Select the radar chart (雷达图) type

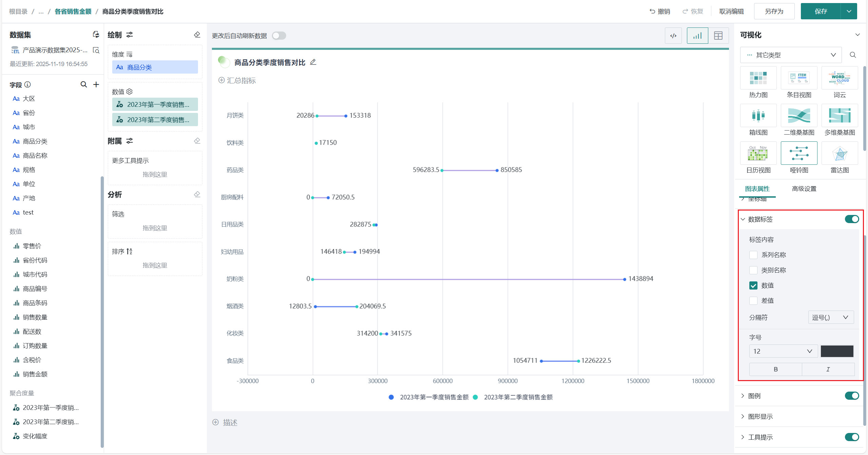click(x=840, y=154)
